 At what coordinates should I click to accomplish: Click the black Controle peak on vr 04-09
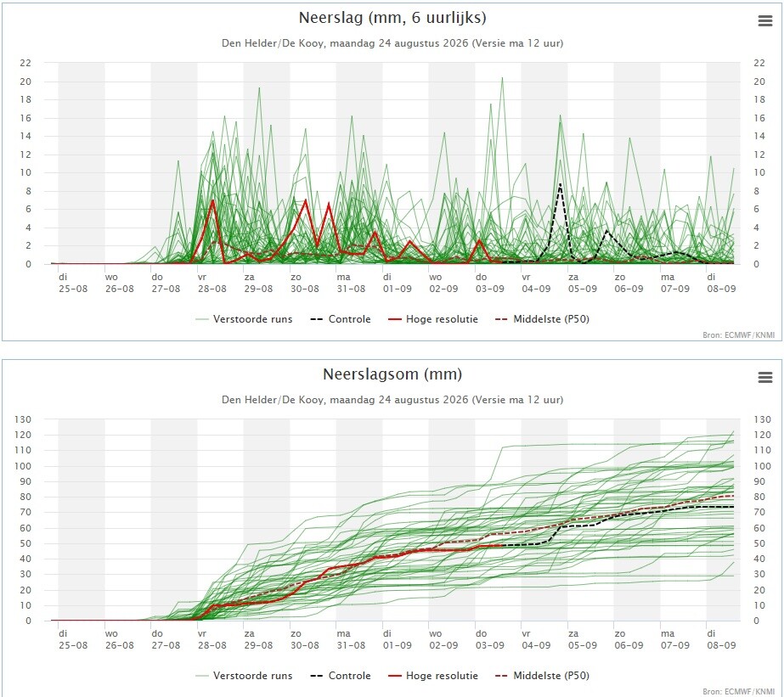click(560, 184)
